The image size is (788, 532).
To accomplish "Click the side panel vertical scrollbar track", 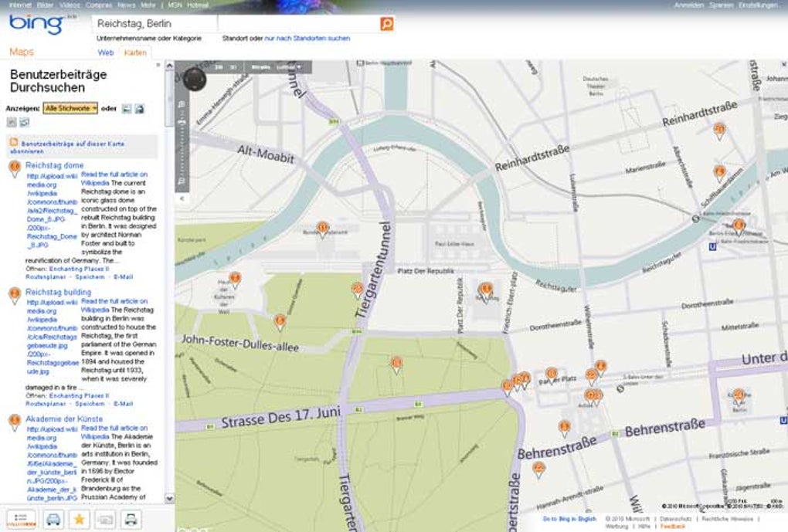I will pyautogui.click(x=169, y=281).
